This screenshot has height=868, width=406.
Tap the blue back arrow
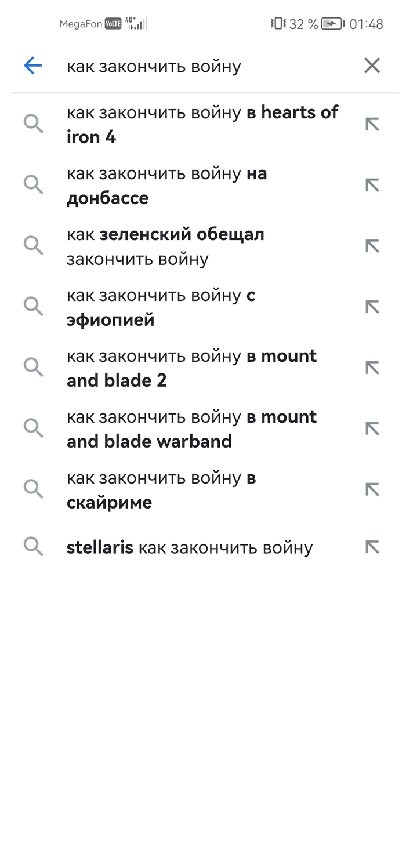pos(33,66)
